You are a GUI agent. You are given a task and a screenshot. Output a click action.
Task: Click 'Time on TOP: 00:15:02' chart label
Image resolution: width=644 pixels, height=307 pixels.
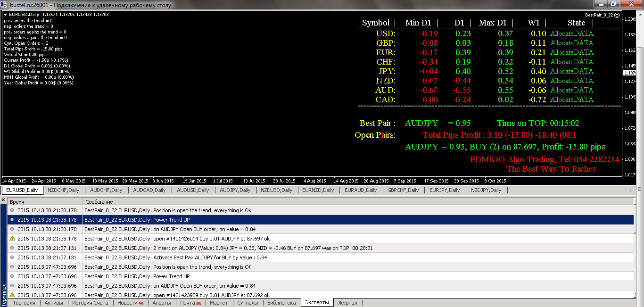pos(538,123)
